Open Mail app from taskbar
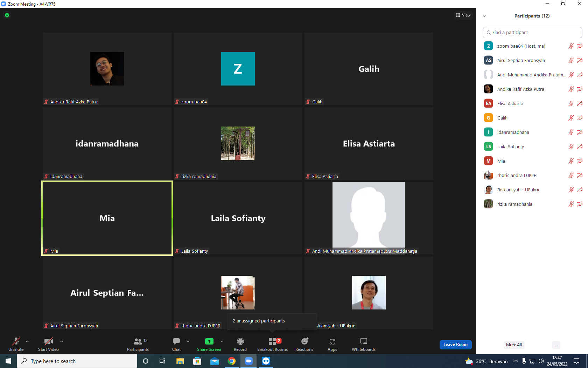 pyautogui.click(x=215, y=361)
